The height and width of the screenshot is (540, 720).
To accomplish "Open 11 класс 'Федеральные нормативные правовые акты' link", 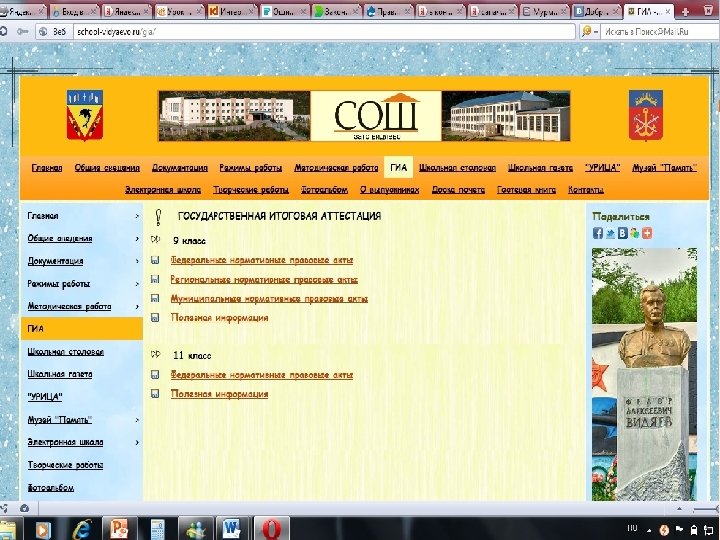I will point(262,375).
